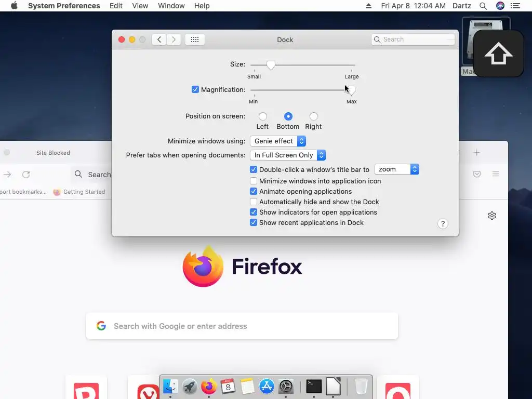
Task: Click the eject icon in menu bar
Action: point(368,6)
